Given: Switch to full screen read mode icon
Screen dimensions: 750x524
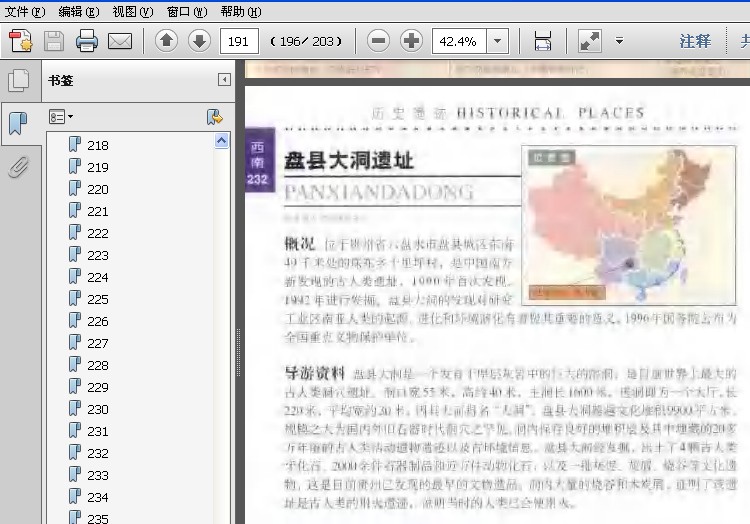Looking at the screenshot, I should tap(589, 41).
